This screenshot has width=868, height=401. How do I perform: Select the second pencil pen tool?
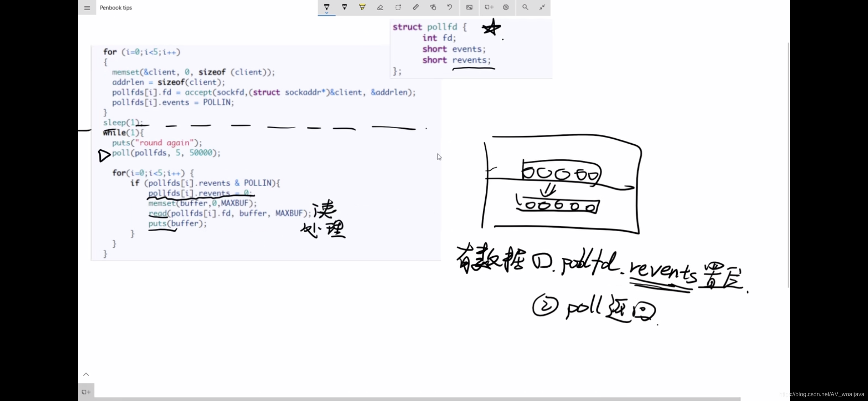point(344,7)
